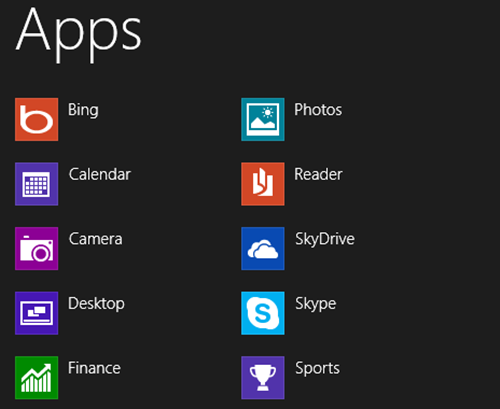Viewport: 500px width, 409px height.
Task: Open the Sports trophy icon
Action: point(263,378)
